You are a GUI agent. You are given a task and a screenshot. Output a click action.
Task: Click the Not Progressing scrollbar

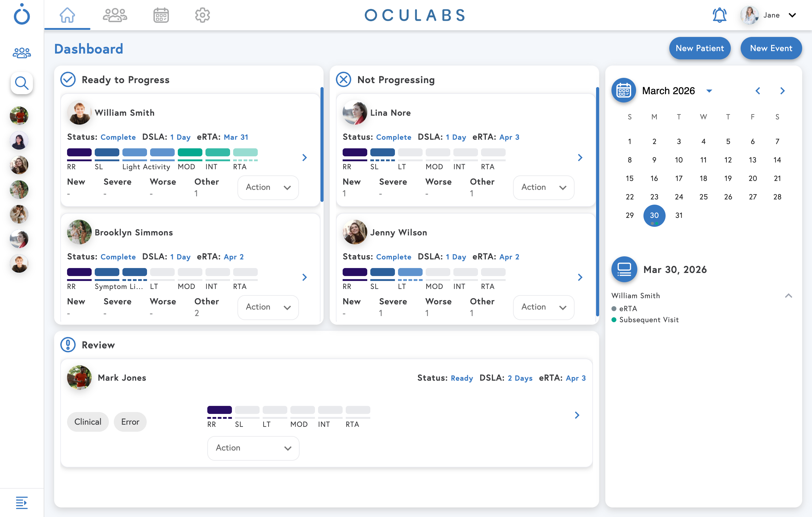click(598, 202)
